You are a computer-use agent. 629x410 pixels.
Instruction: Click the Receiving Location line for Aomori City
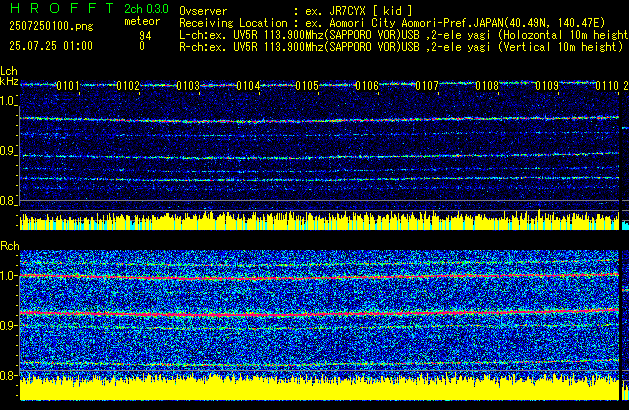point(392,23)
